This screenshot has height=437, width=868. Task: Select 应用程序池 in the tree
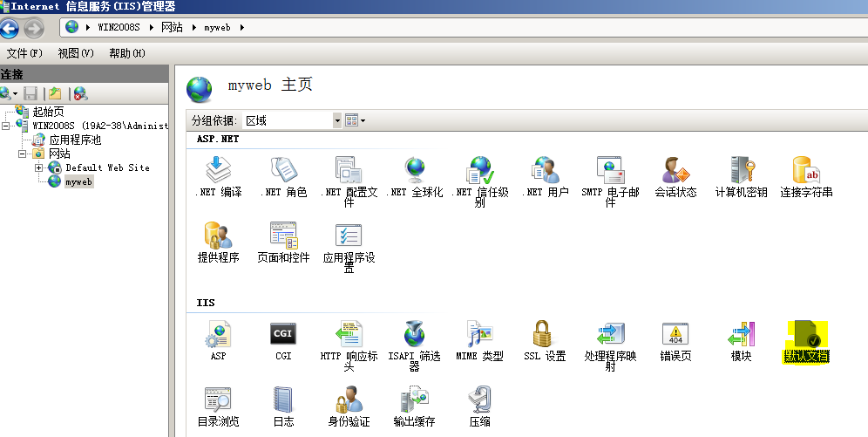click(75, 140)
